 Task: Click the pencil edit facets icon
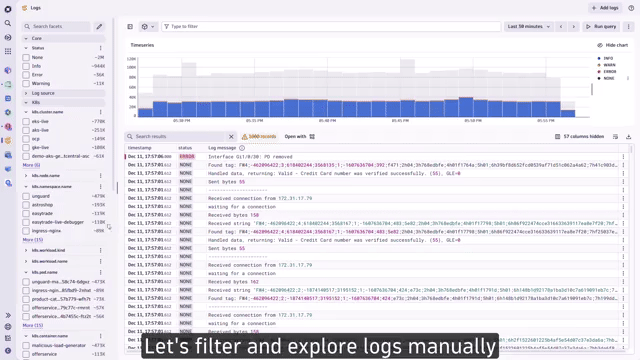99,27
